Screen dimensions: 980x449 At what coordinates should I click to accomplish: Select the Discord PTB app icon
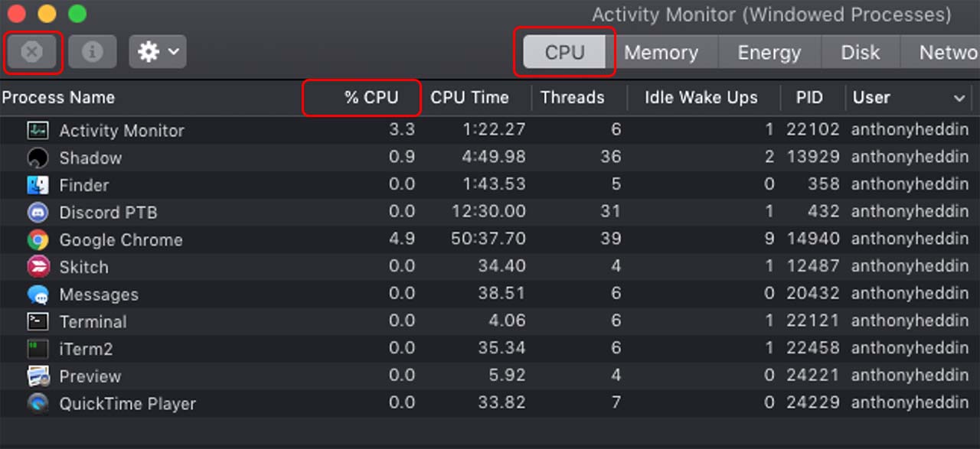[x=38, y=213]
